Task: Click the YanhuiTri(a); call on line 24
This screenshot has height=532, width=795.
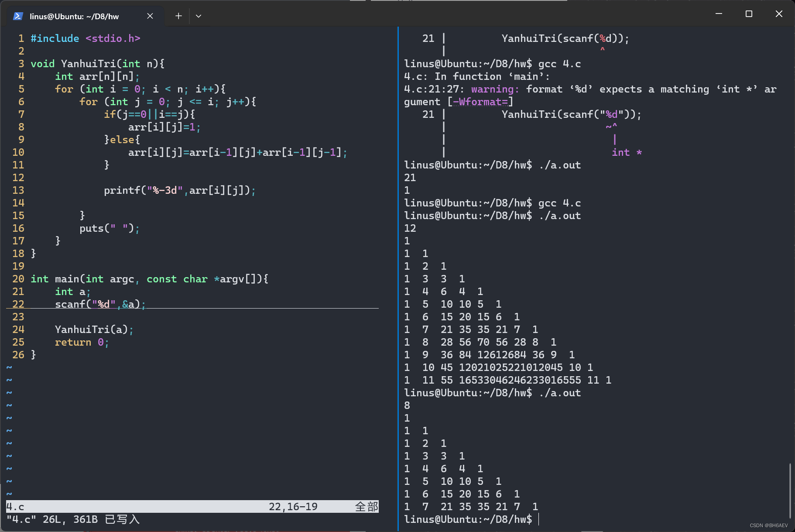Action: [x=94, y=329]
